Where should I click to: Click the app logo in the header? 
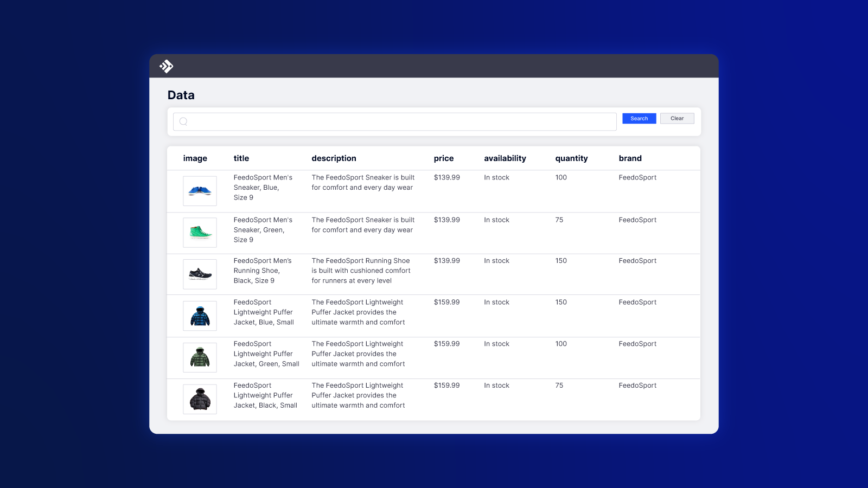pyautogui.click(x=166, y=66)
